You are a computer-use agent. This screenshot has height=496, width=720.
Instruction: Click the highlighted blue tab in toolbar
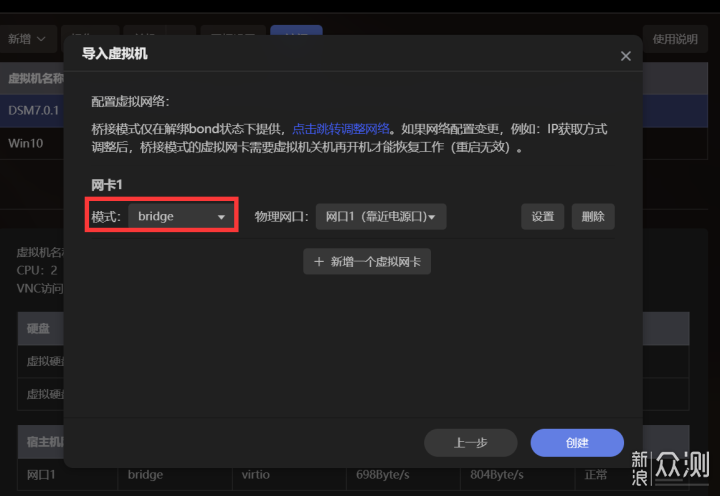click(296, 37)
